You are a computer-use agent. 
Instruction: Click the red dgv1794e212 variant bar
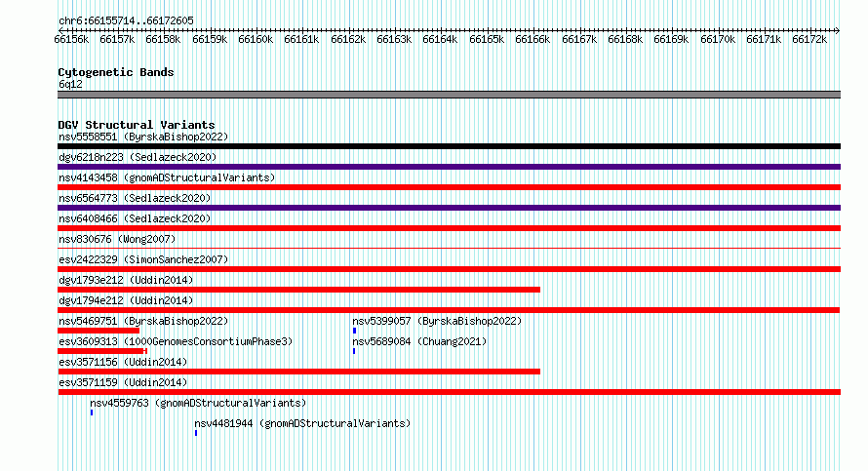(449, 310)
